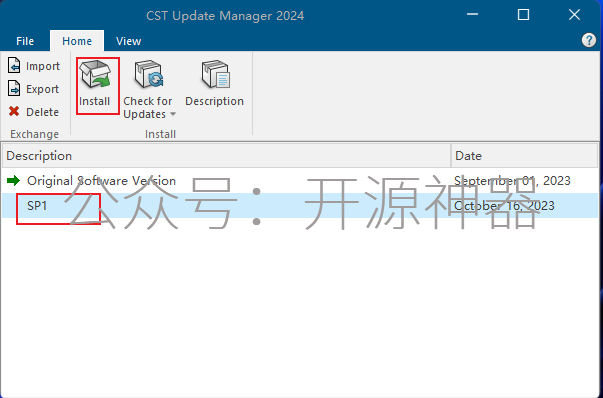Minimize the CST Update Manager window
The width and height of the screenshot is (603, 398).
point(472,15)
